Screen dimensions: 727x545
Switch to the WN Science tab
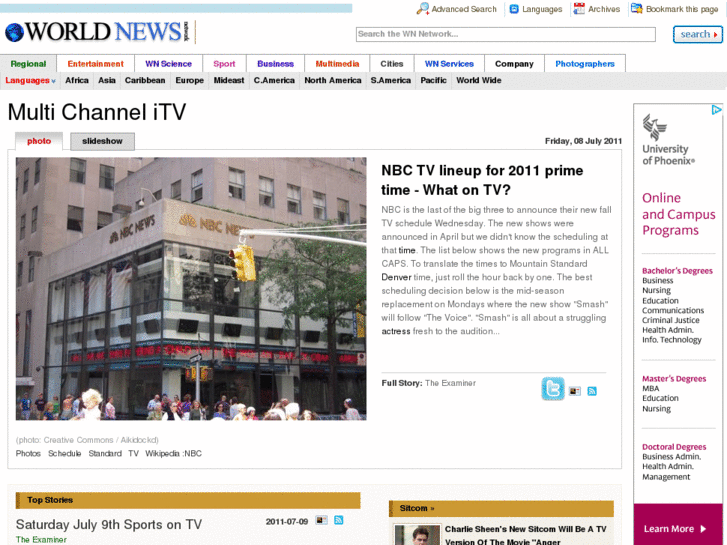pyautogui.click(x=168, y=64)
